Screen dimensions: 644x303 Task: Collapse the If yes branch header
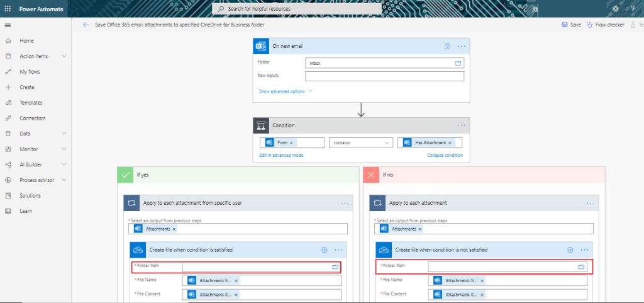238,174
